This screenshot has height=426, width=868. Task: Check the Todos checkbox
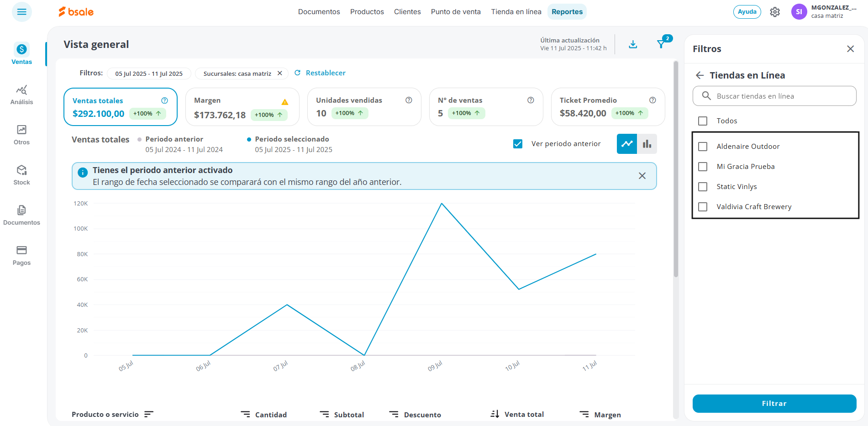pos(703,121)
